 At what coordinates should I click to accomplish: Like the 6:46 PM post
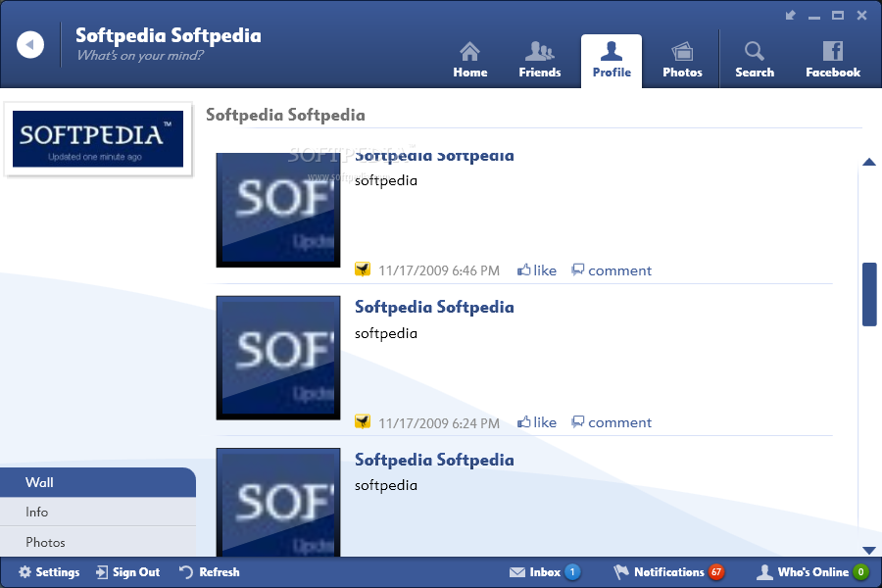click(537, 270)
